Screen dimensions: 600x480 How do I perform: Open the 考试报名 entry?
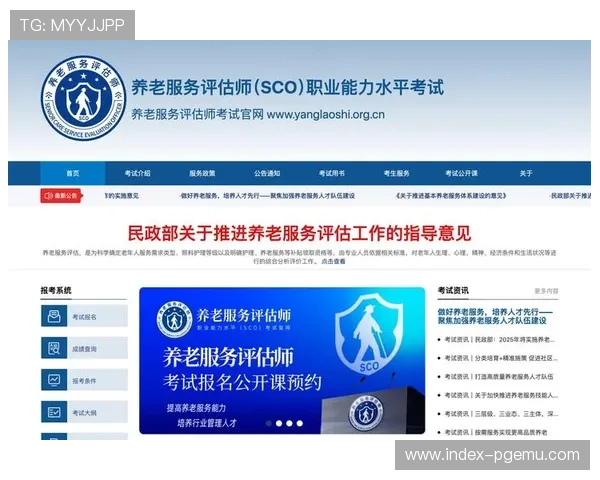[x=84, y=316]
